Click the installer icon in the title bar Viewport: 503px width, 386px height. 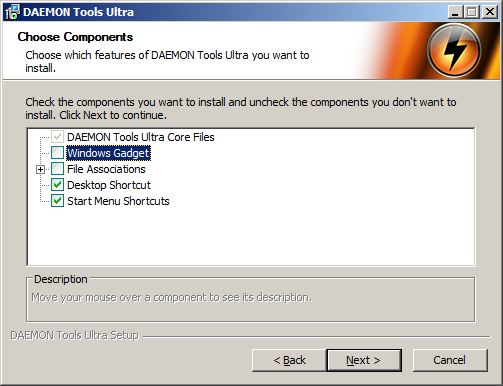point(13,12)
